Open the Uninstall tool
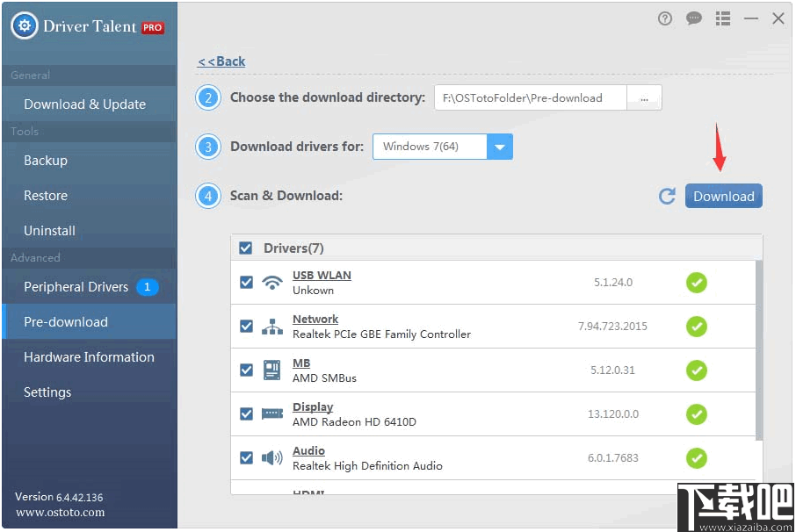Viewport: 796px width, 532px height. pos(90,230)
